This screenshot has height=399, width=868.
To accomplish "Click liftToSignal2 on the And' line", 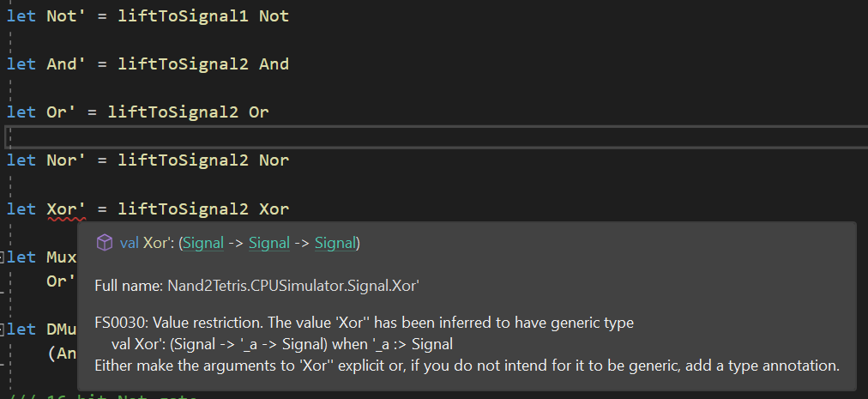I will click(183, 64).
